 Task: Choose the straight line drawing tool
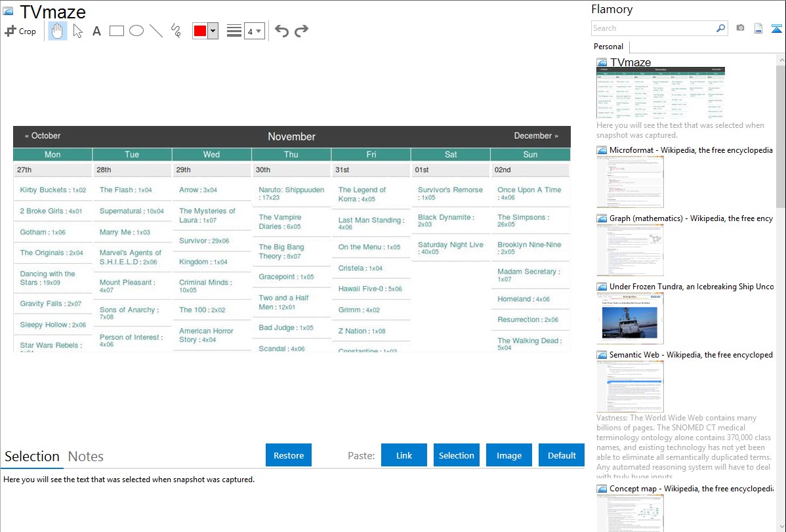coord(156,31)
